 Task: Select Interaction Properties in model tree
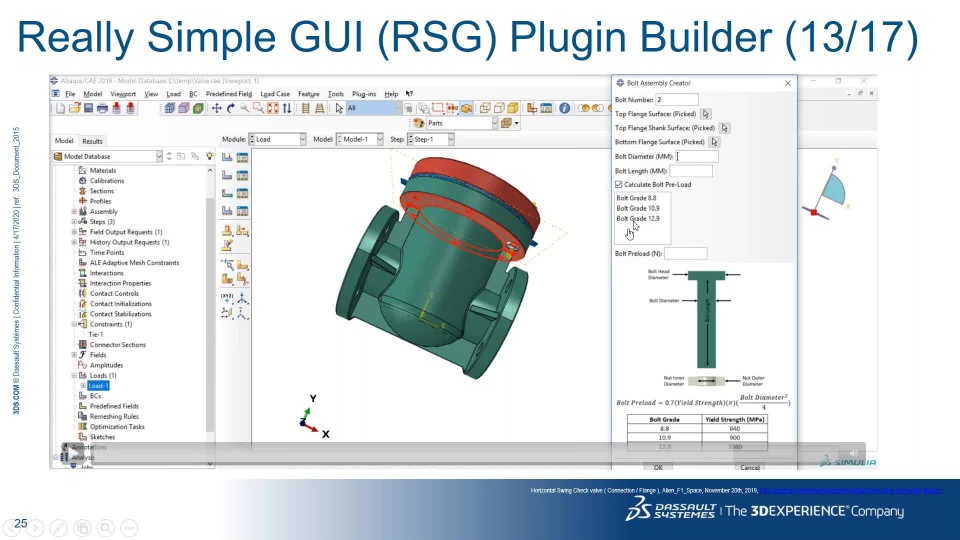pyautogui.click(x=120, y=283)
